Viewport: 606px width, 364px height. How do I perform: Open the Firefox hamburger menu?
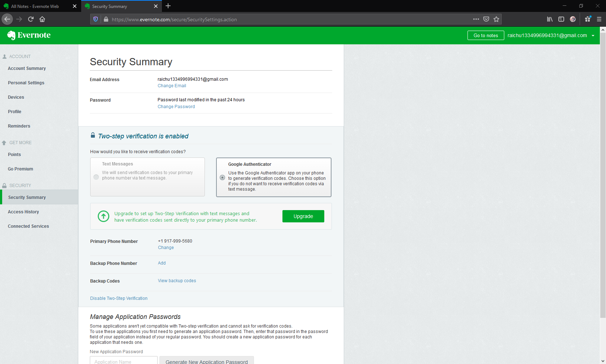pos(599,19)
